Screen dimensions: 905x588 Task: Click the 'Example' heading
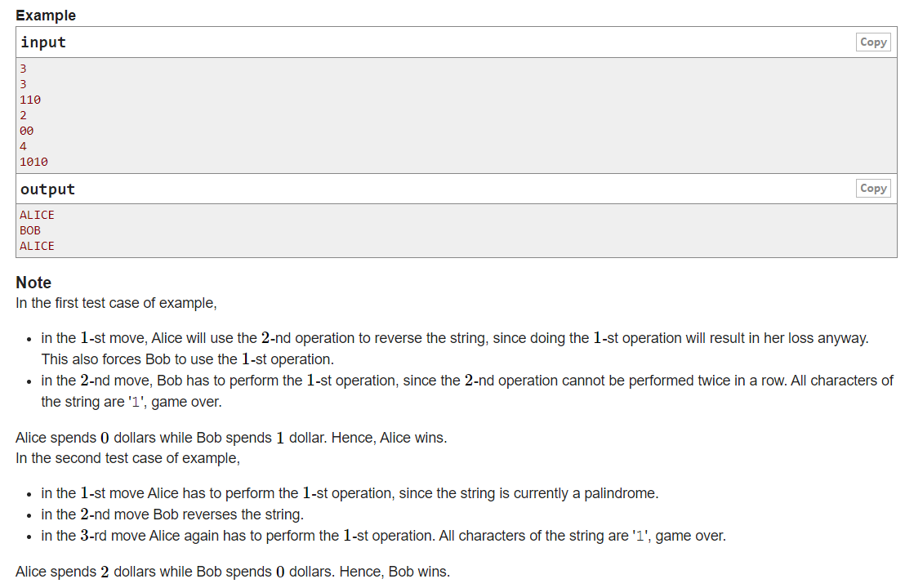(46, 15)
